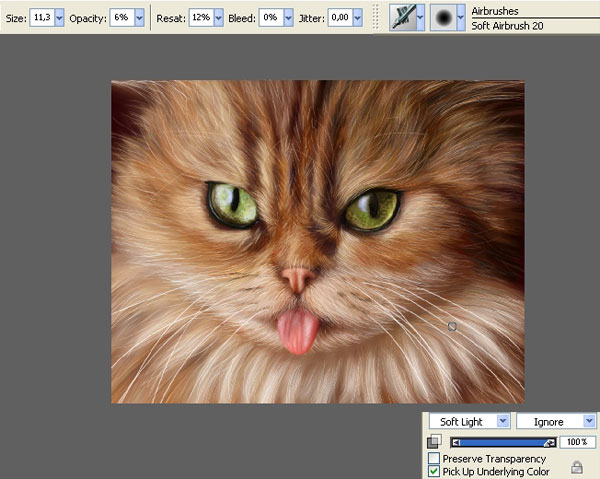Click the Resat field showing 12%
600x479 pixels.
[201, 18]
